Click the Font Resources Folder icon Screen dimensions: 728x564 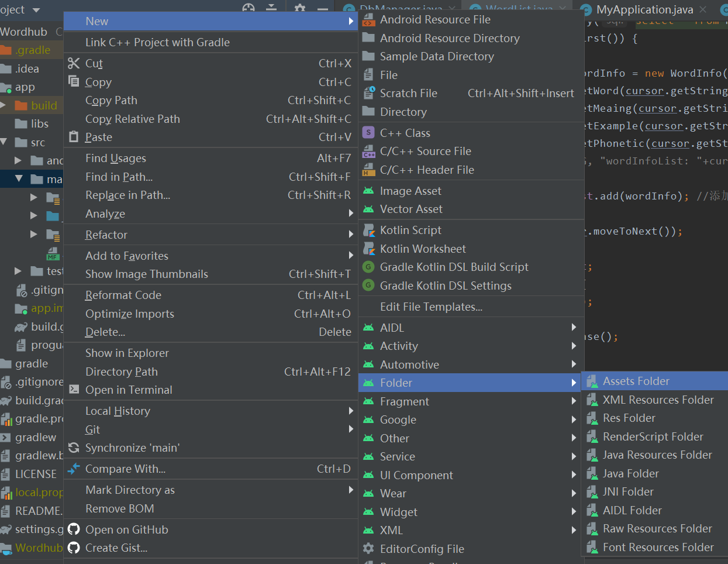pyautogui.click(x=592, y=548)
